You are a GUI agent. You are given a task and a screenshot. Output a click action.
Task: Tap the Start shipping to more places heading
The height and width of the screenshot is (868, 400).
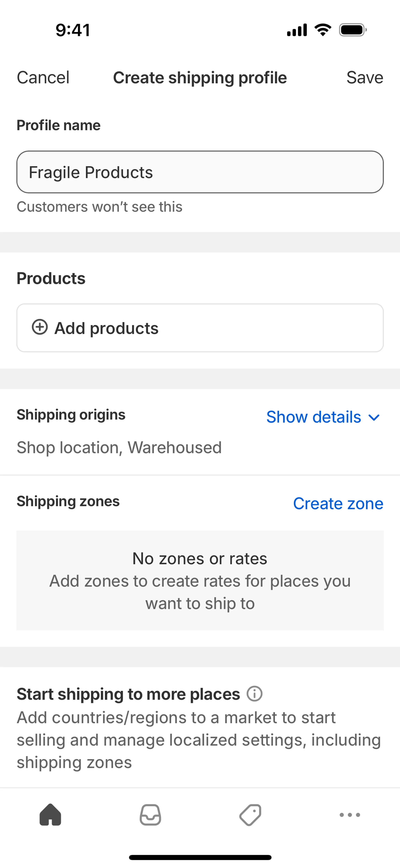pos(128,694)
